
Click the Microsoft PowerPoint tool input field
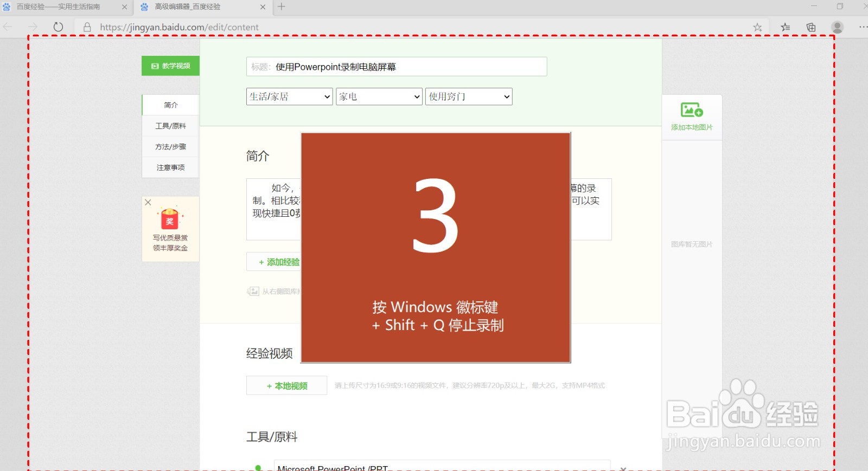pyautogui.click(x=442, y=466)
